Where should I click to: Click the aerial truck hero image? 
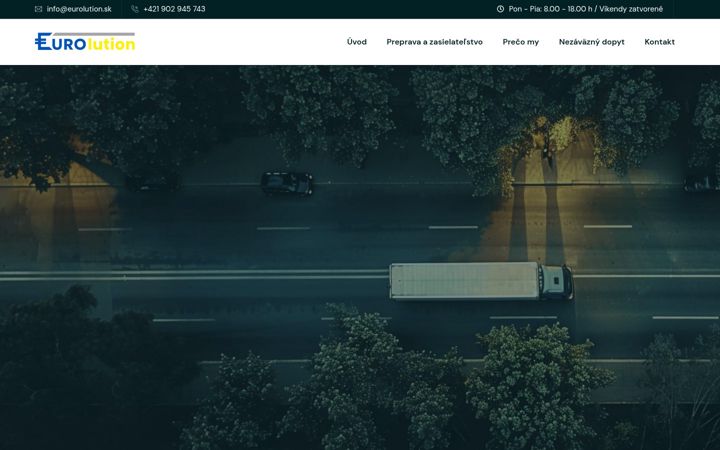click(x=360, y=258)
